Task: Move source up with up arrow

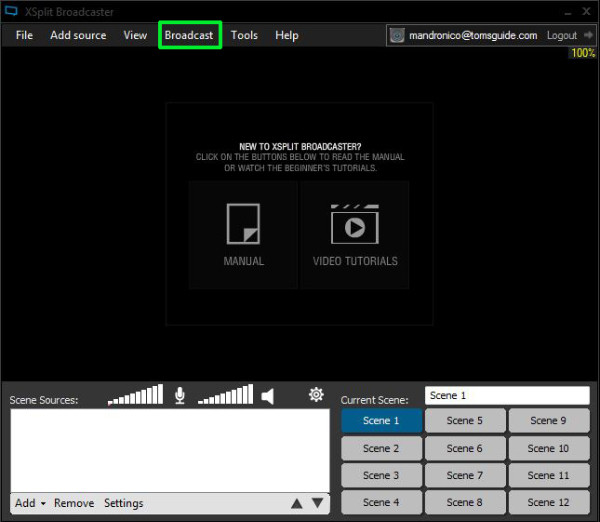Action: 297,504
